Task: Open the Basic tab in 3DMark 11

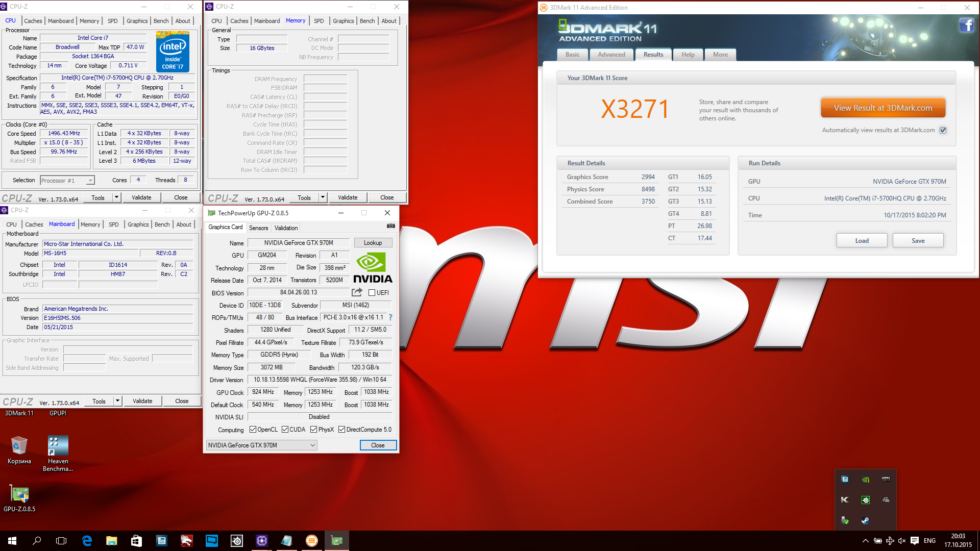Action: pyautogui.click(x=572, y=55)
